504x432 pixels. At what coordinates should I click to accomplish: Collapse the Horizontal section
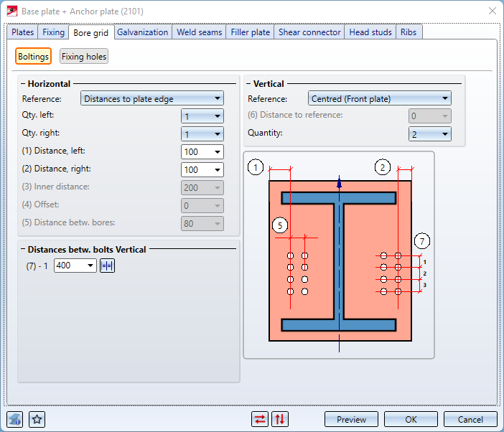click(22, 84)
